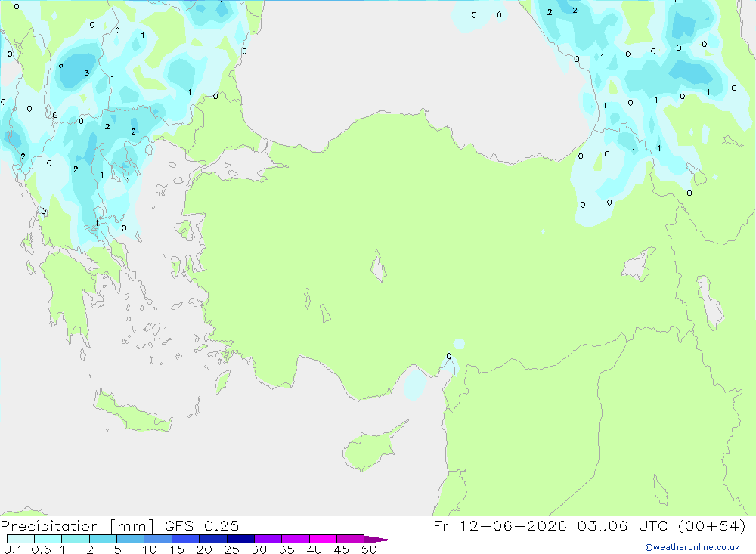
Task: Open the weatheronline.co.uk copyright link
Action: 692,547
